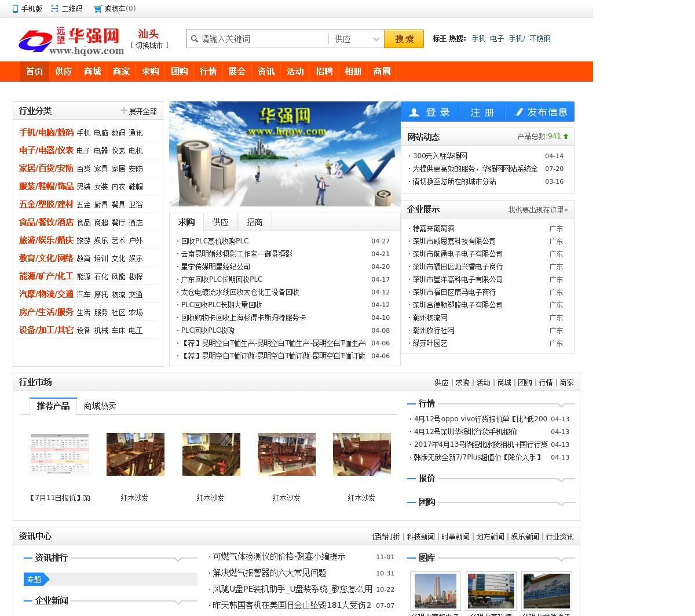Viewport: 695px width, 616px height.
Task: Open 展会 in the navigation bar
Action: click(x=237, y=71)
